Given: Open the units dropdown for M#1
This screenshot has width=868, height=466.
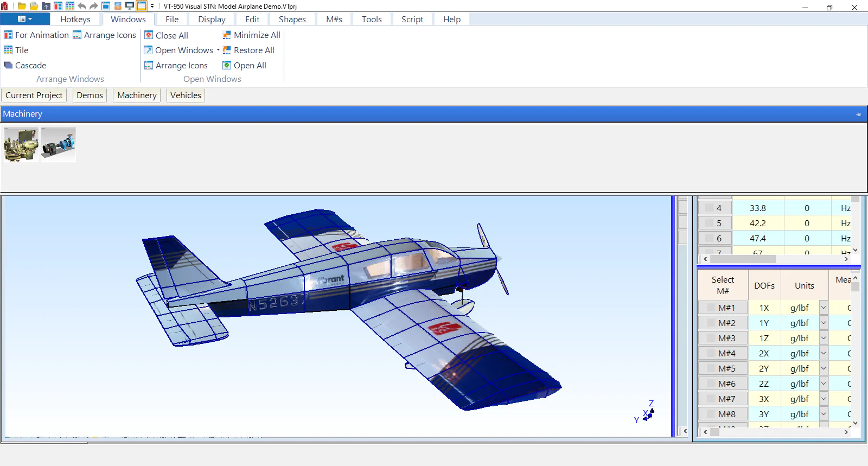Looking at the screenshot, I should pyautogui.click(x=824, y=308).
